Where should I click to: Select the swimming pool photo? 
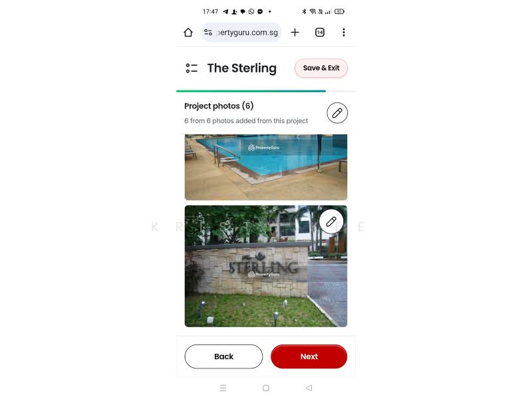tap(265, 167)
